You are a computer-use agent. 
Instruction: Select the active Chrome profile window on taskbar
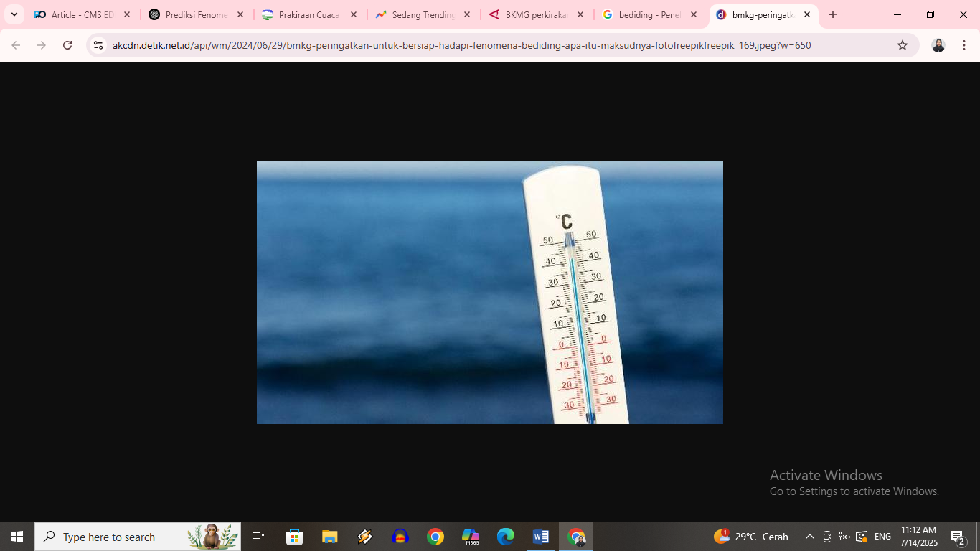576,537
